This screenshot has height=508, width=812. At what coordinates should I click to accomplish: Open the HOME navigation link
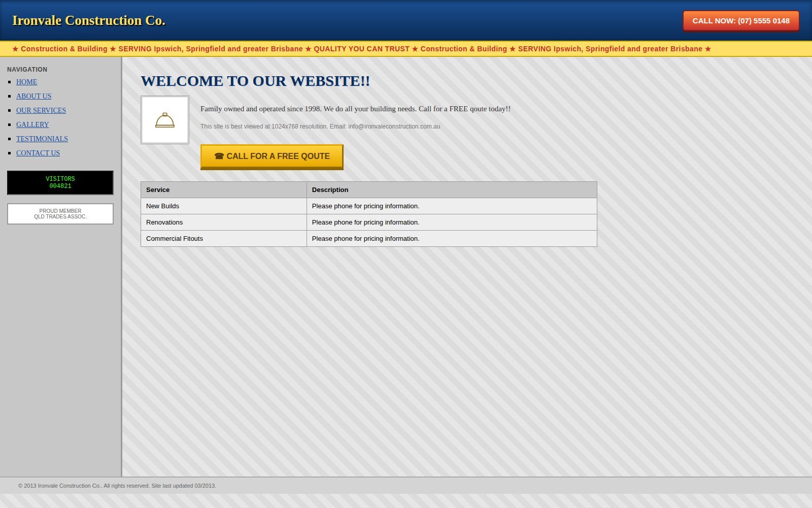(x=26, y=82)
